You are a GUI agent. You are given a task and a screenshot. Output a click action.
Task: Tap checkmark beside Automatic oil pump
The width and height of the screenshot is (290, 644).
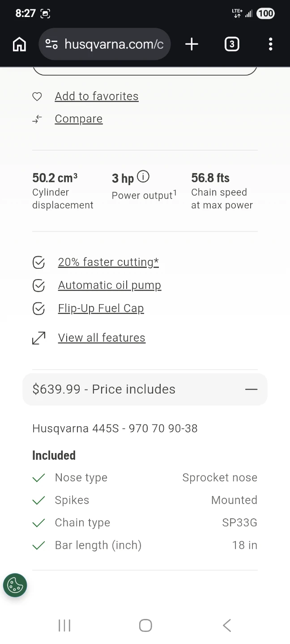coord(39,285)
